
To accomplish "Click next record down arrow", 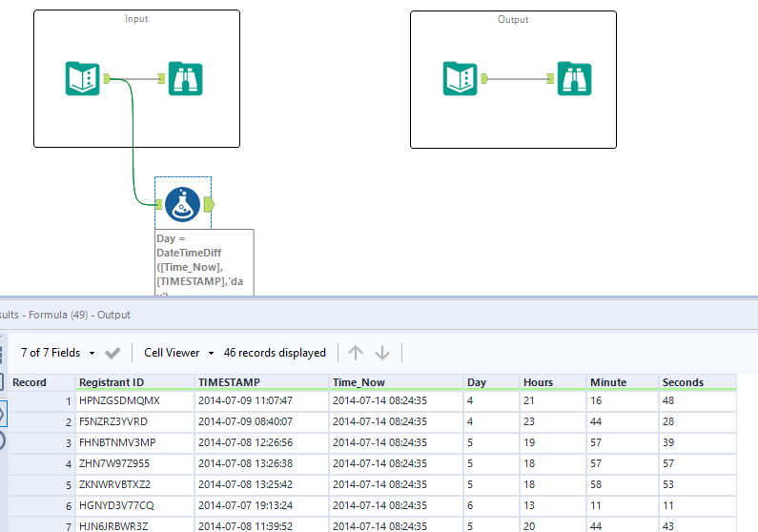I will [x=382, y=353].
